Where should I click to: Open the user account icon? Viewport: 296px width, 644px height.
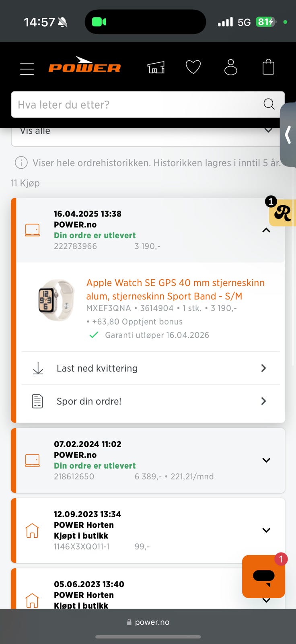(230, 67)
